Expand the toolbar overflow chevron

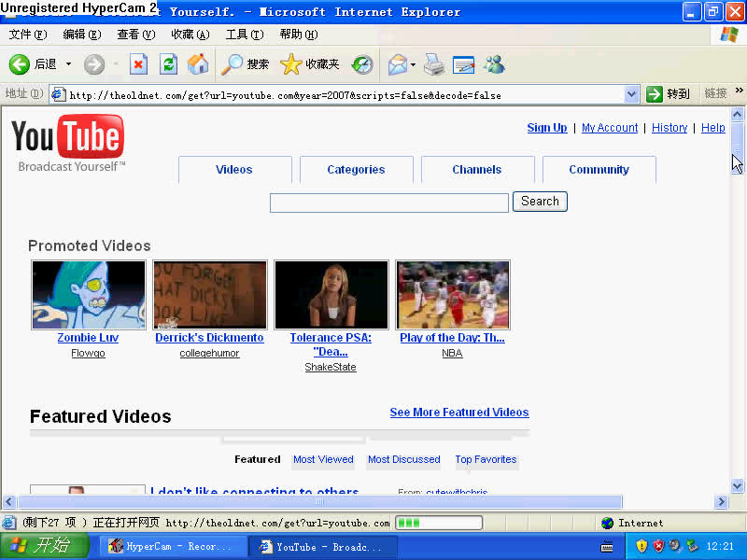click(739, 90)
